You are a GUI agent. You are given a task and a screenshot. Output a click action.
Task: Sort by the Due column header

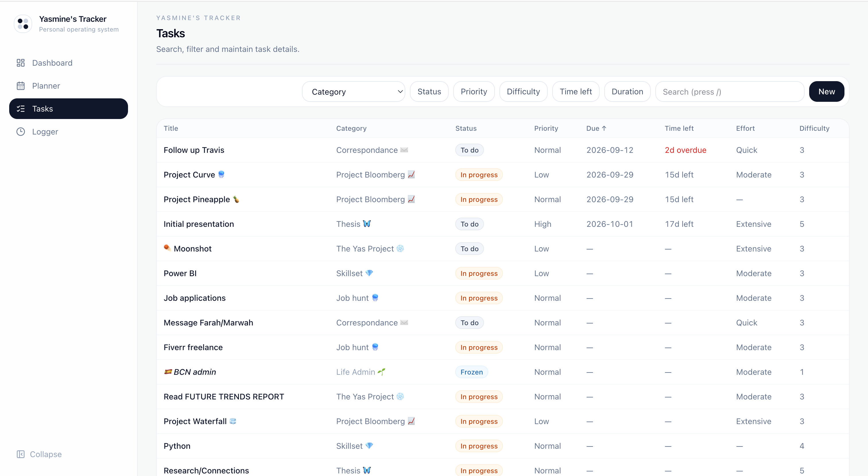pyautogui.click(x=596, y=128)
